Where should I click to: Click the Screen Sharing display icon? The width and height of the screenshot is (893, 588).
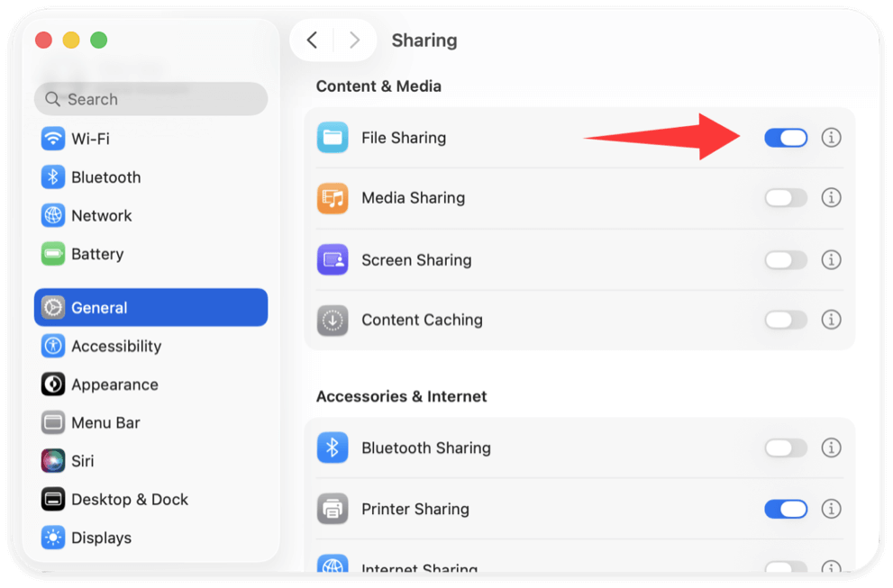click(x=333, y=259)
